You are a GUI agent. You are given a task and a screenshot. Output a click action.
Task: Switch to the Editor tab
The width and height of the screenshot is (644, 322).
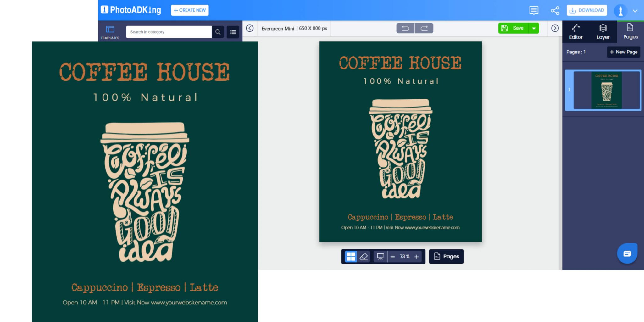(x=576, y=32)
